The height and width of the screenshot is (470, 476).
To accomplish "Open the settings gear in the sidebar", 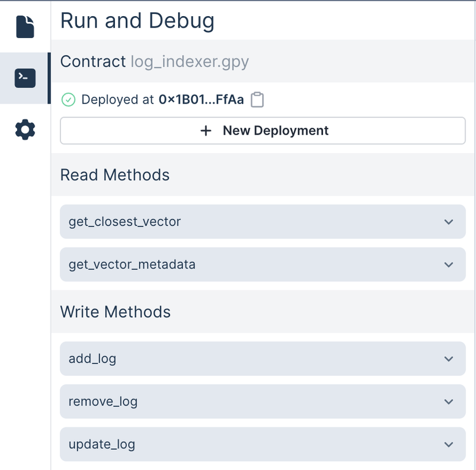I will (x=24, y=129).
